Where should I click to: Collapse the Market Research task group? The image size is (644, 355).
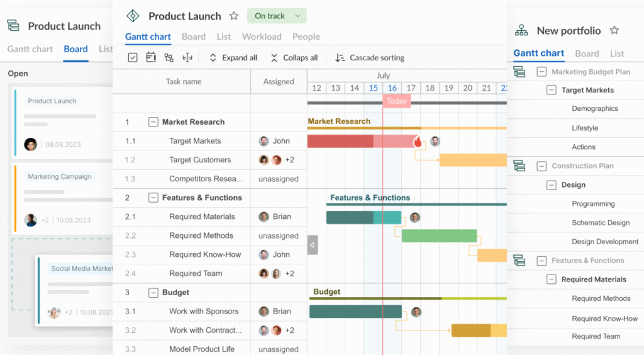click(x=153, y=122)
